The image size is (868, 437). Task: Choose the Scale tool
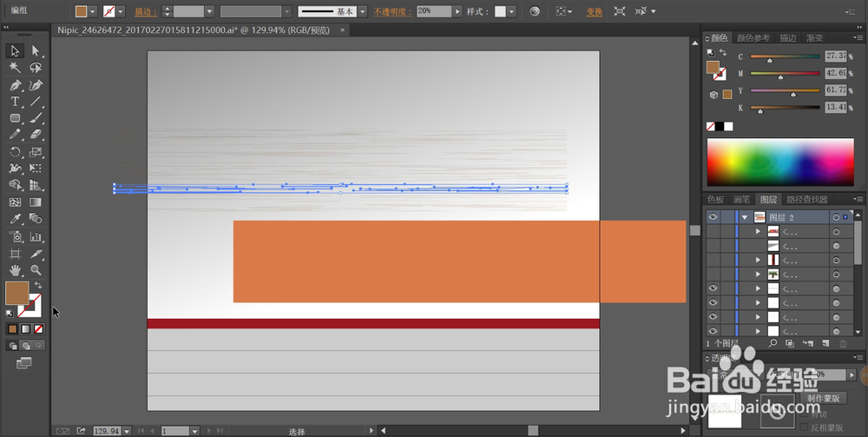pos(36,152)
